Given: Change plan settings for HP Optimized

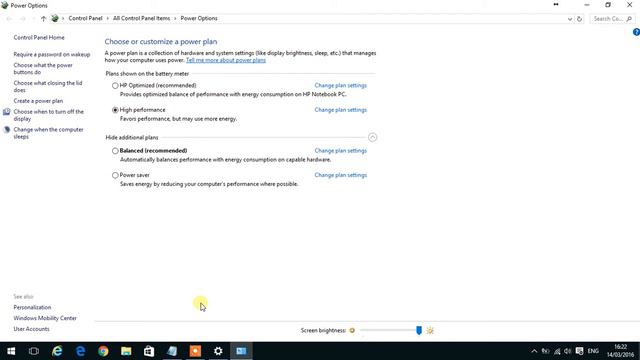Looking at the screenshot, I should point(340,85).
